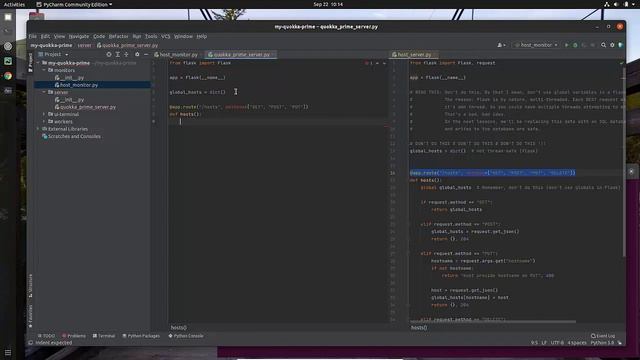Change the 4 spaces indent setting in status bar
Image resolution: width=640 pixels, height=360 pixels.
tap(577, 343)
